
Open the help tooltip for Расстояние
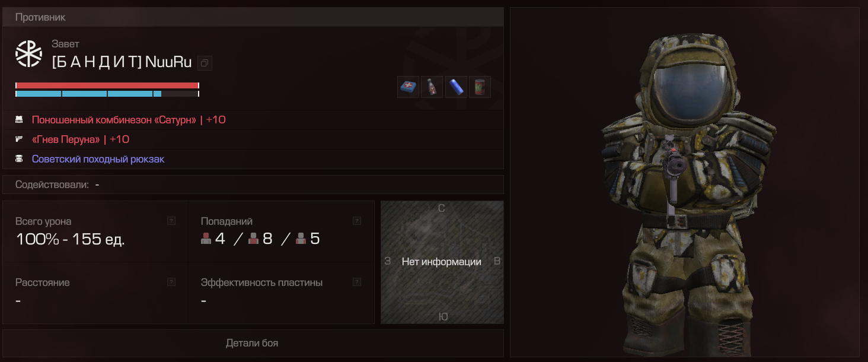coord(171,282)
